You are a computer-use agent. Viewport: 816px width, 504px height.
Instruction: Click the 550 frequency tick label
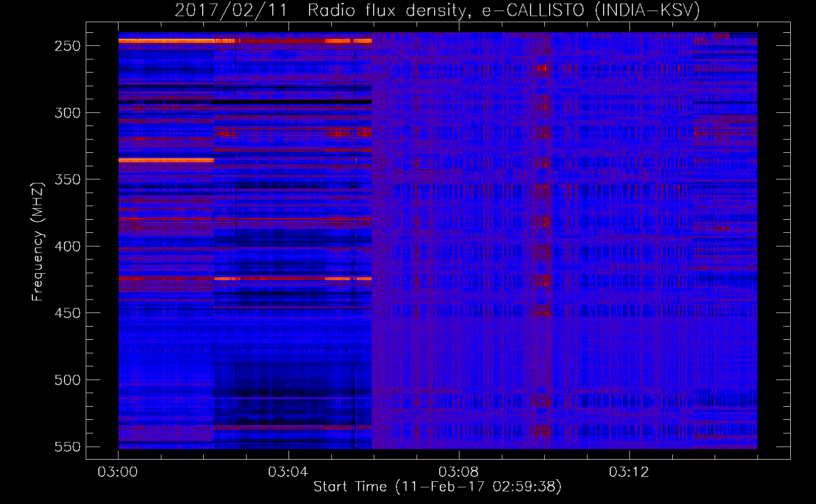68,447
